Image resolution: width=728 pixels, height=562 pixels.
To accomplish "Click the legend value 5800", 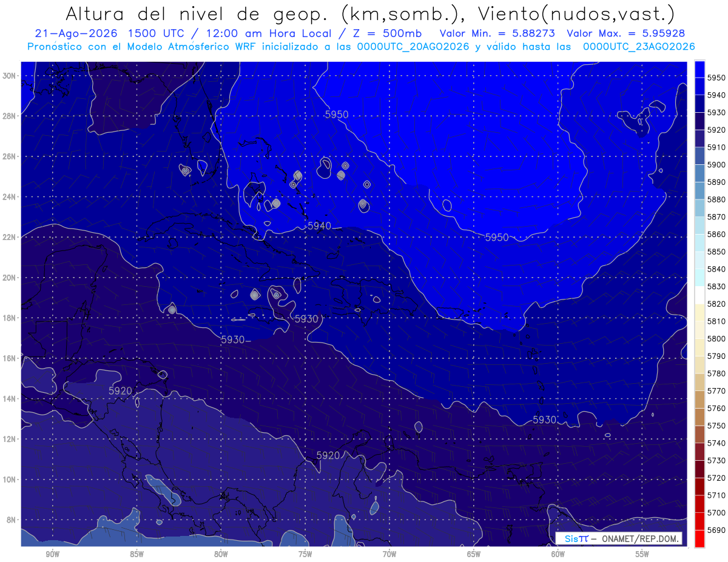I will [716, 338].
